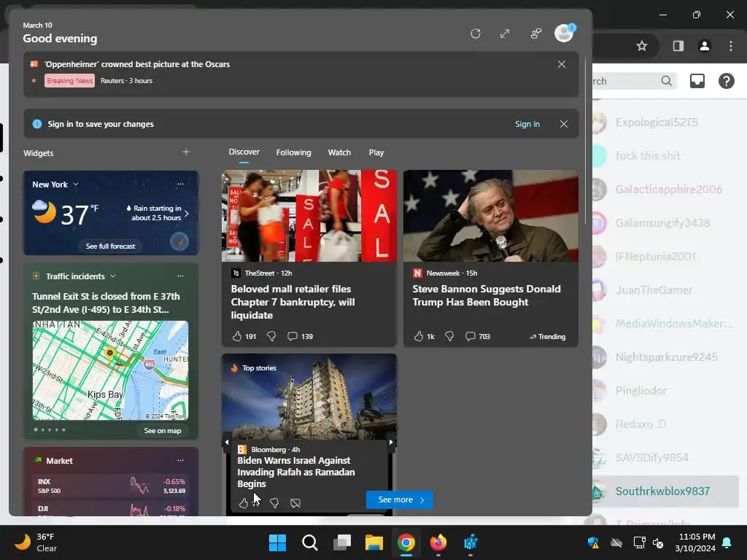
Task: Like the TheStreet bankruptcy article
Action: [x=237, y=336]
